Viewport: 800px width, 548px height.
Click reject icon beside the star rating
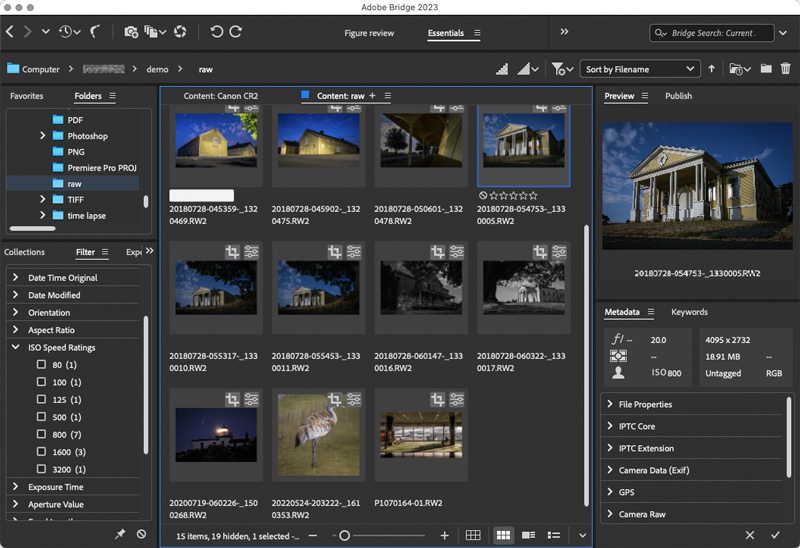click(x=483, y=195)
